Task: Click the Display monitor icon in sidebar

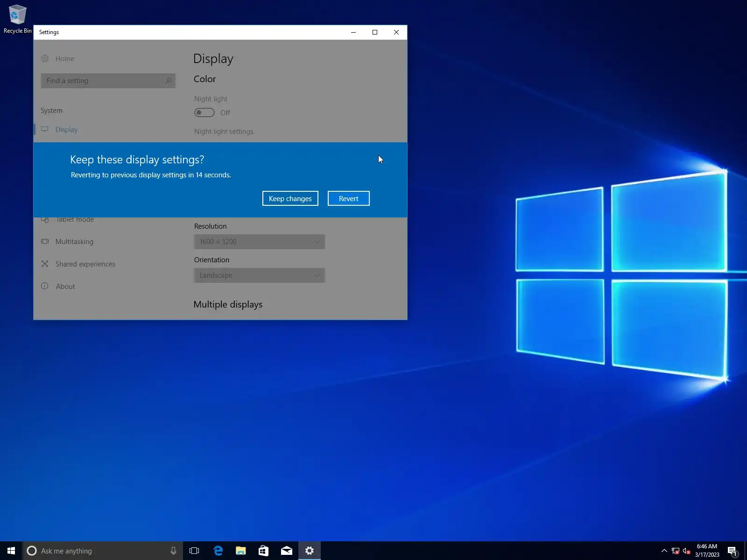Action: 45,129
